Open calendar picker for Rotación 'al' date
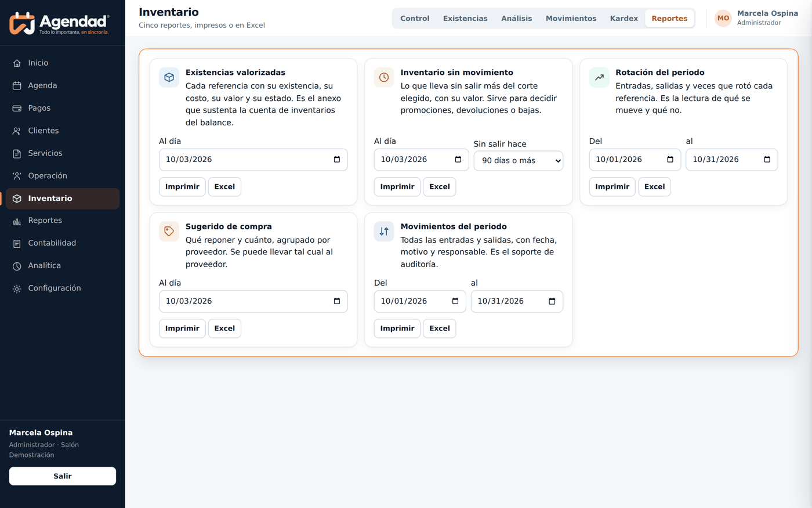The height and width of the screenshot is (508, 812). (767, 160)
